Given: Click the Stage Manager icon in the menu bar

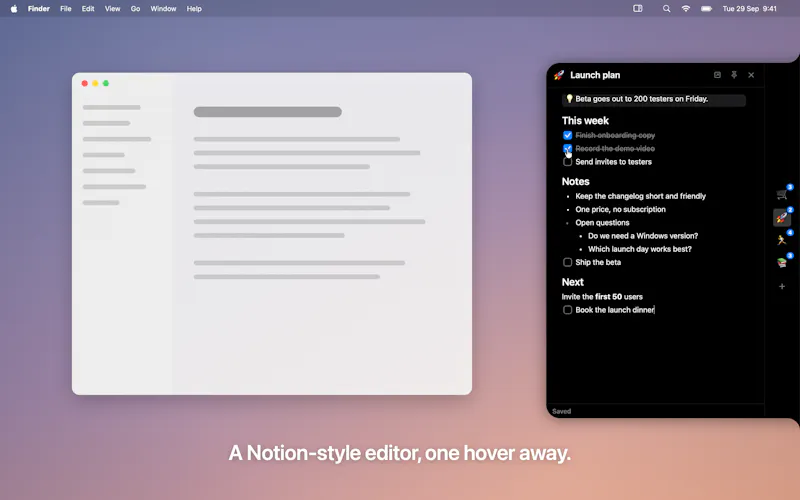Looking at the screenshot, I should (638, 9).
